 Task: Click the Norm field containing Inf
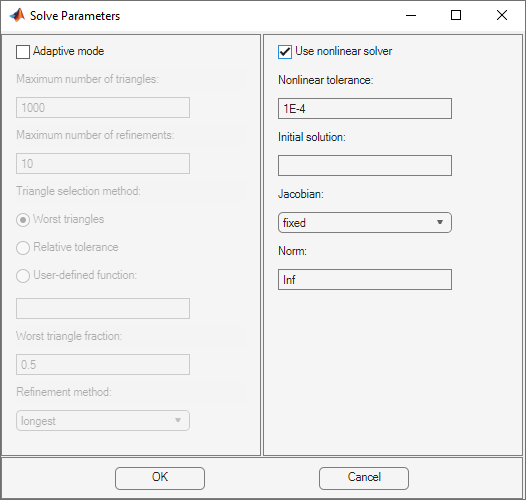click(x=365, y=280)
